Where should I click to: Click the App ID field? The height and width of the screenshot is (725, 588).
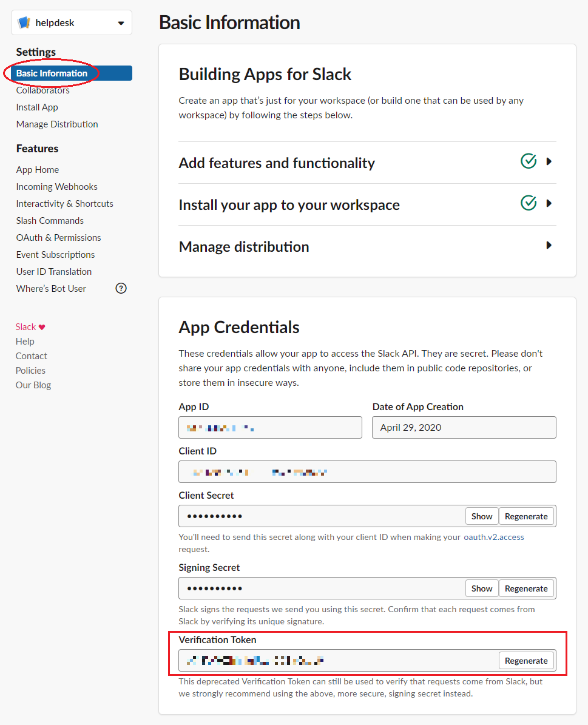coord(270,428)
